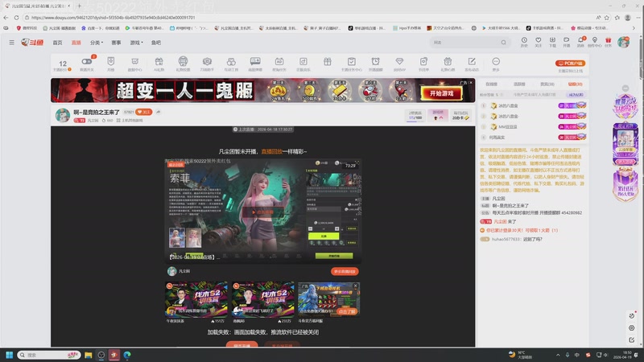Open the binoculars-shaped interactive tool icon
644x362 pixels.
231,62
